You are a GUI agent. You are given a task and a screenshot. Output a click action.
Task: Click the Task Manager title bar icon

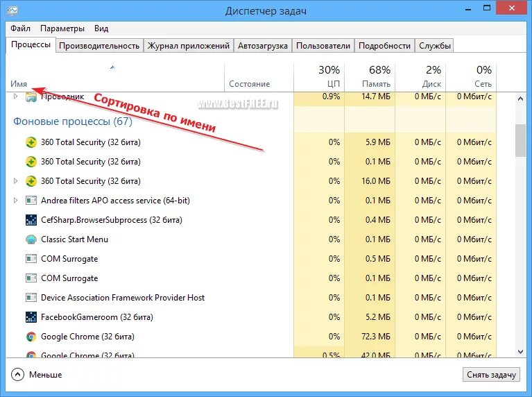pyautogui.click(x=12, y=10)
